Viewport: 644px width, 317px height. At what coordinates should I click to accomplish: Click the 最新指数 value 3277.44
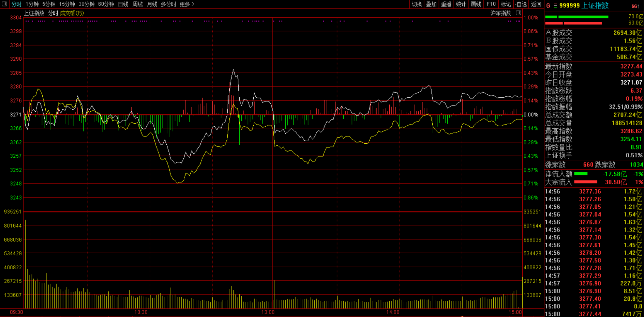(631, 66)
